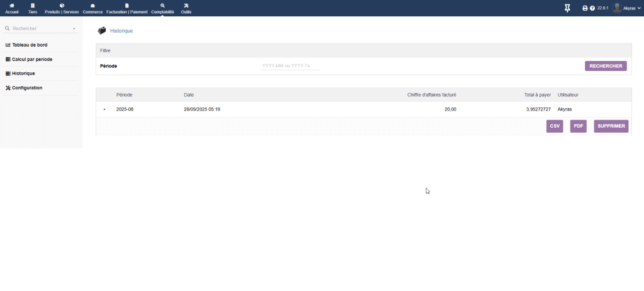
Task: Click Total à payer column header
Action: [538, 95]
